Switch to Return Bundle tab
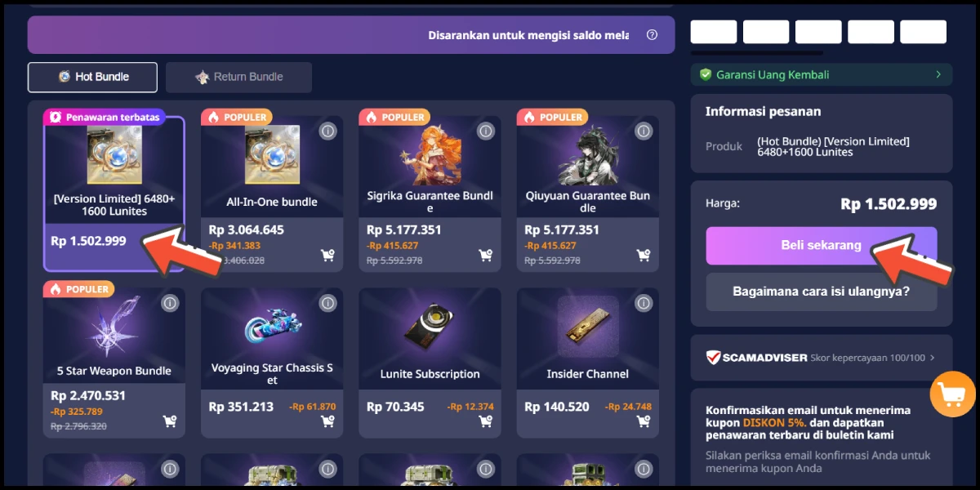 (x=238, y=77)
